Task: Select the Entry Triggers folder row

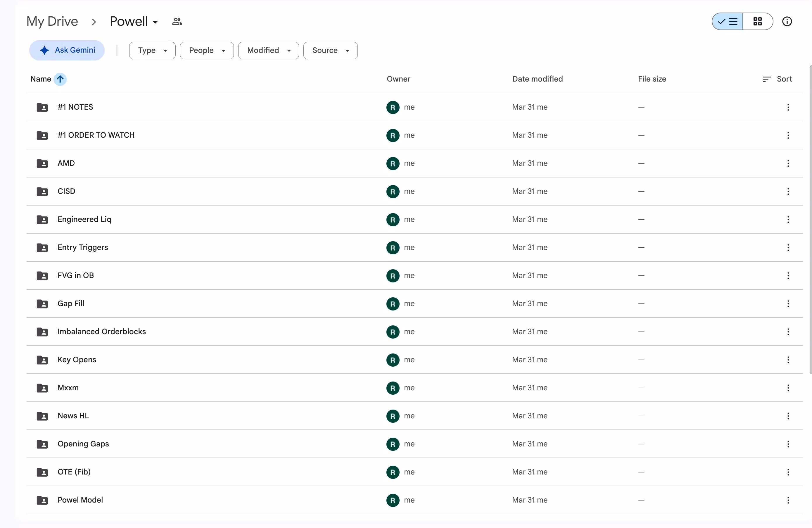Action: point(414,247)
